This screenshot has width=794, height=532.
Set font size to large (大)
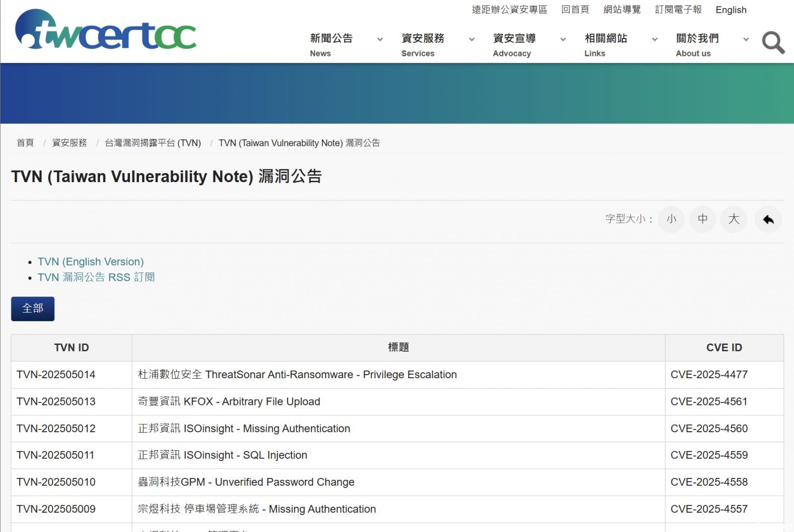coord(734,219)
